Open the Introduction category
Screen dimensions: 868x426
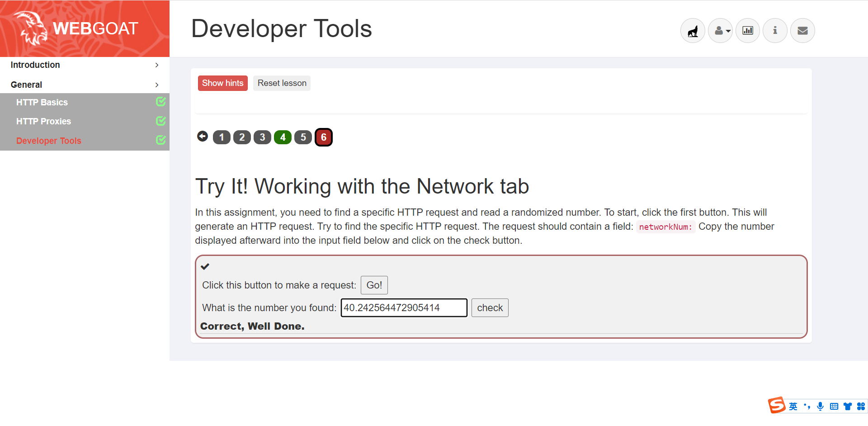coord(35,65)
